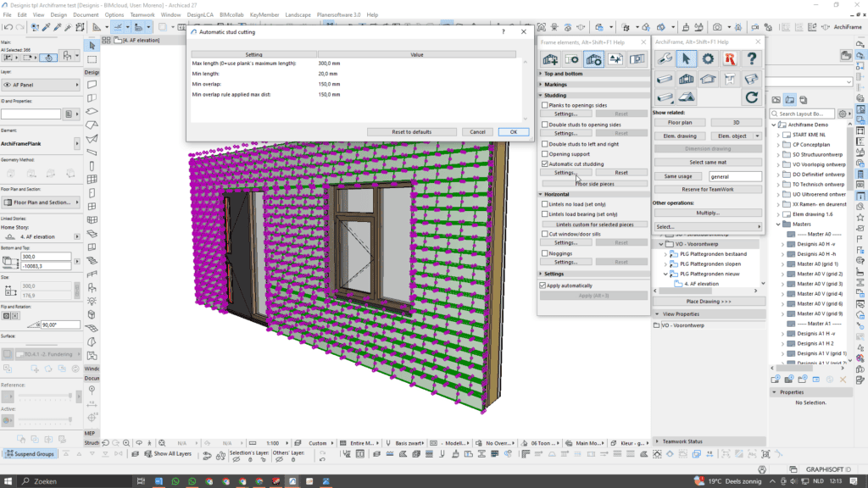Click the plank beam icon in ArchiFrame palette

665,79
